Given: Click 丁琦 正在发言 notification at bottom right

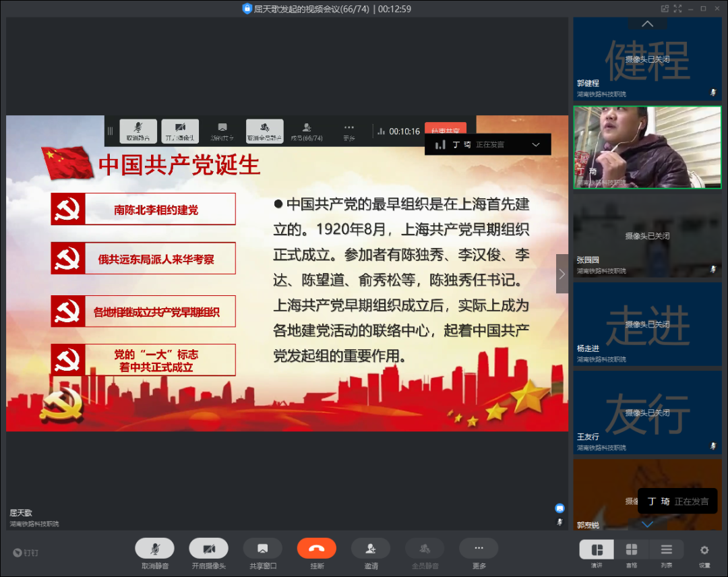Looking at the screenshot, I should [678, 502].
